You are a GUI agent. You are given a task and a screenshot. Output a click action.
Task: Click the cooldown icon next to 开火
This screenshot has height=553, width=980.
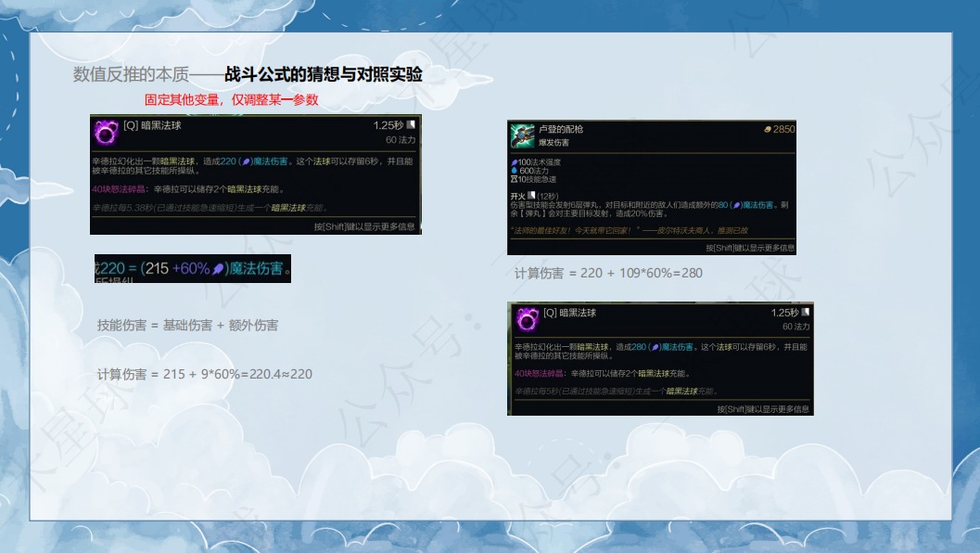(531, 196)
